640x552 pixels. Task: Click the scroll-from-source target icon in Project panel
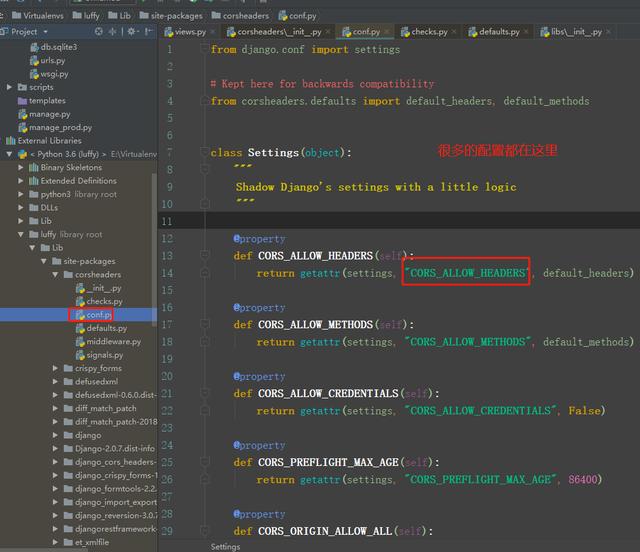tap(98, 31)
